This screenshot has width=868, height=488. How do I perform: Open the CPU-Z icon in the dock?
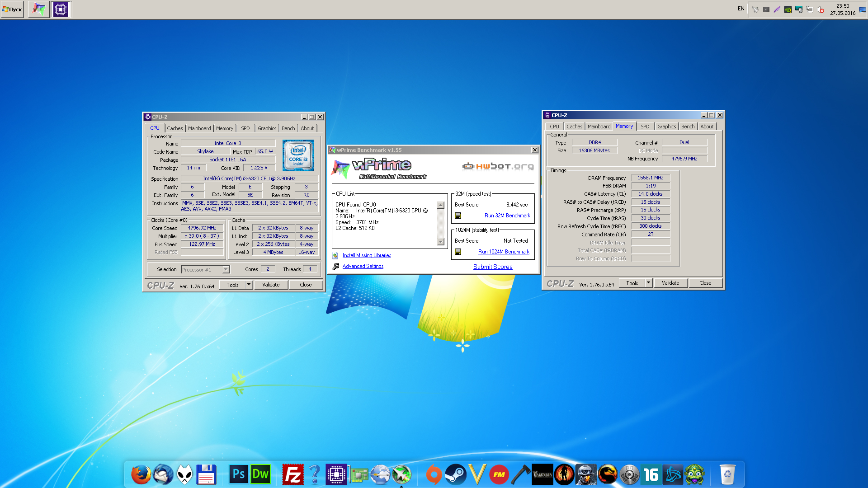tap(336, 474)
